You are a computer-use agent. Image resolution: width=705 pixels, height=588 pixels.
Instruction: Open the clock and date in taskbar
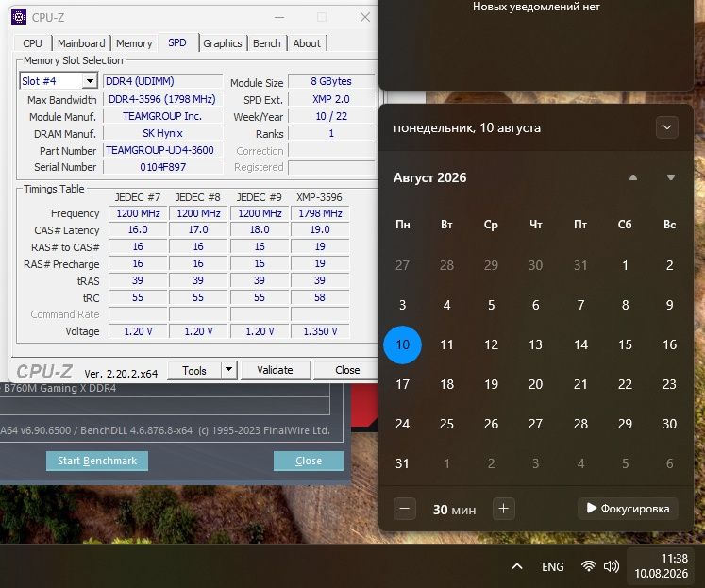coord(661,566)
